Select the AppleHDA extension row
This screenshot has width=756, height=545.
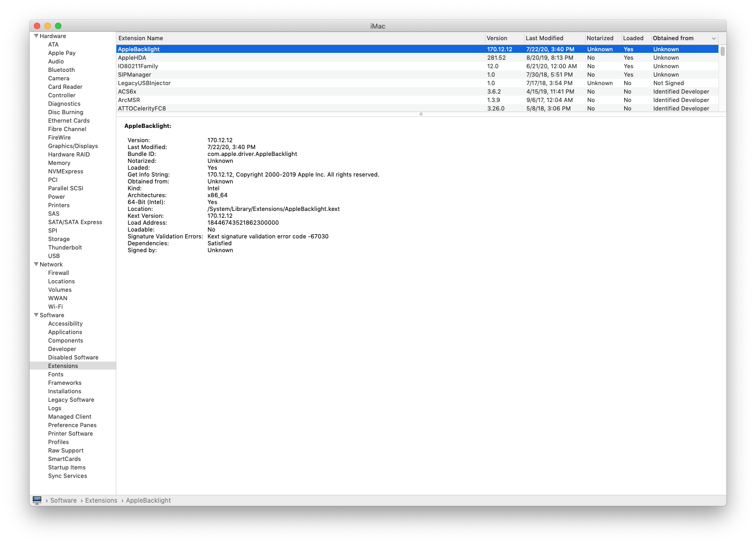pyautogui.click(x=417, y=58)
